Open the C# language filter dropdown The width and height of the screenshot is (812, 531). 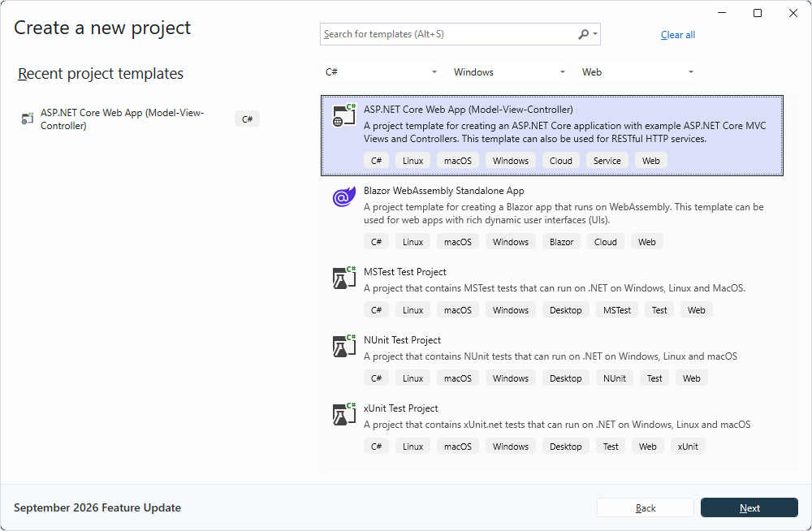tap(381, 72)
